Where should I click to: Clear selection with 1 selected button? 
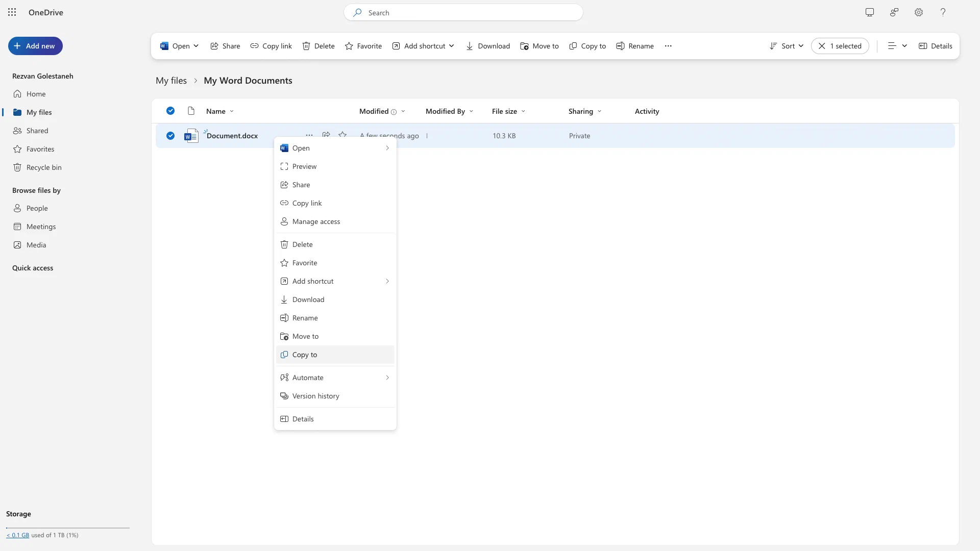(x=840, y=46)
